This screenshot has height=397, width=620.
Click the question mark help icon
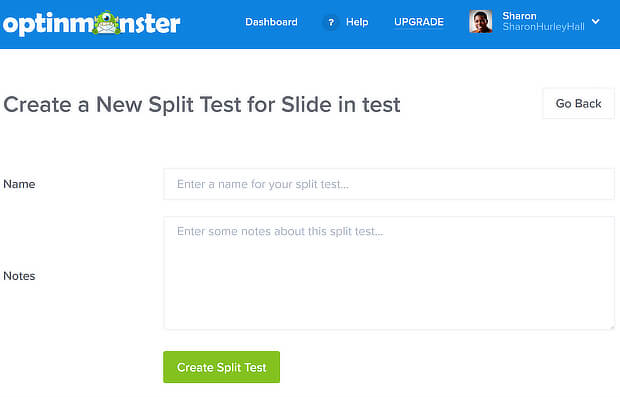[x=331, y=23]
